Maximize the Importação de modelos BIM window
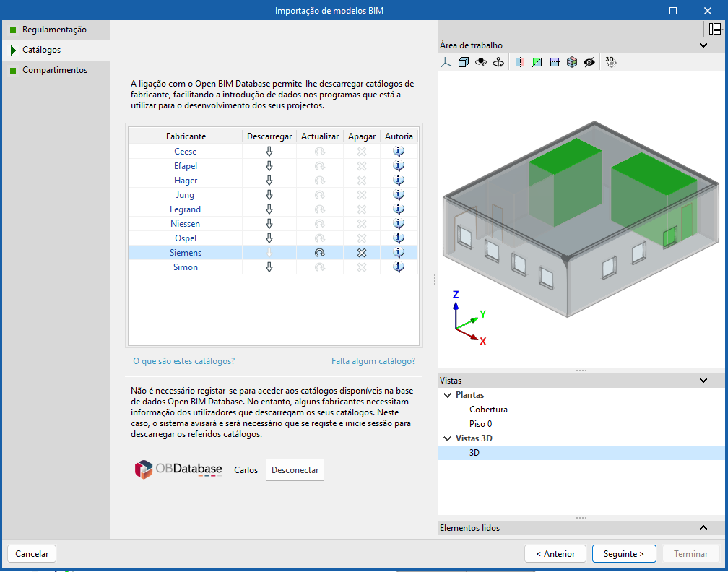The width and height of the screenshot is (728, 572). (x=673, y=10)
